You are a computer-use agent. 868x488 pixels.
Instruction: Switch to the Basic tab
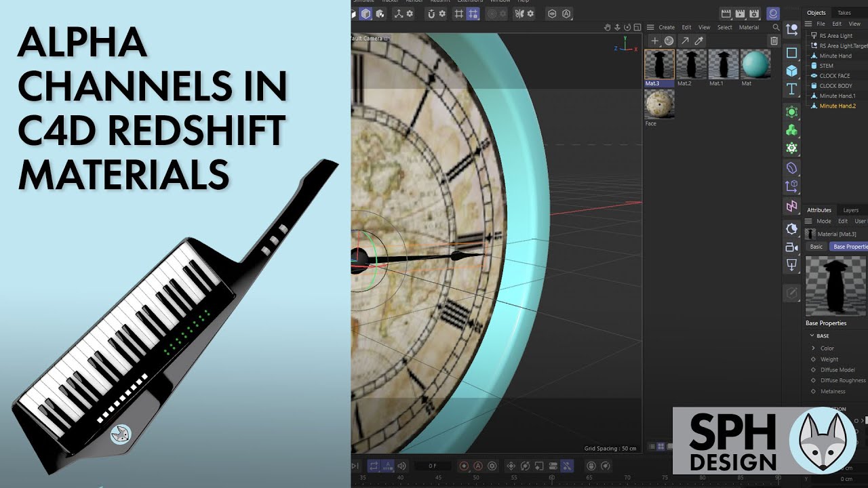click(816, 247)
